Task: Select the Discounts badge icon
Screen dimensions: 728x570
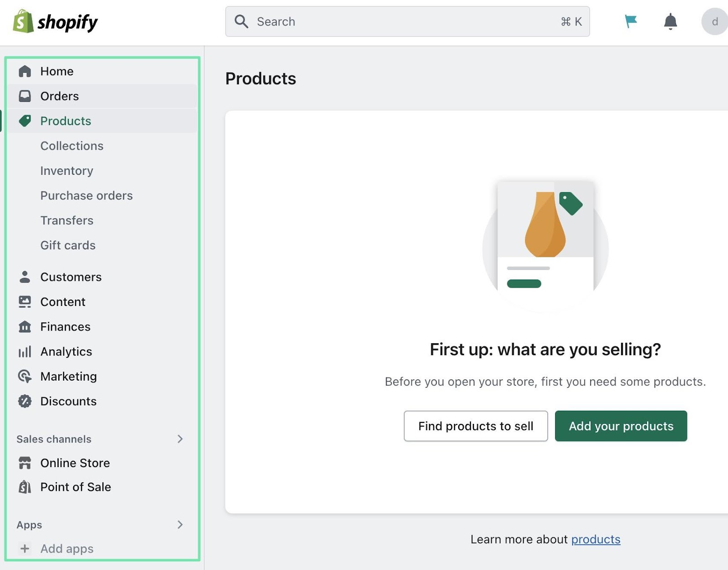Action: click(x=25, y=401)
